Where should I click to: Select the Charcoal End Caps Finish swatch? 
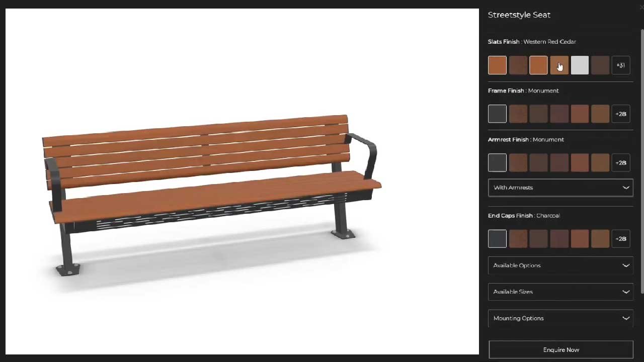(x=497, y=239)
